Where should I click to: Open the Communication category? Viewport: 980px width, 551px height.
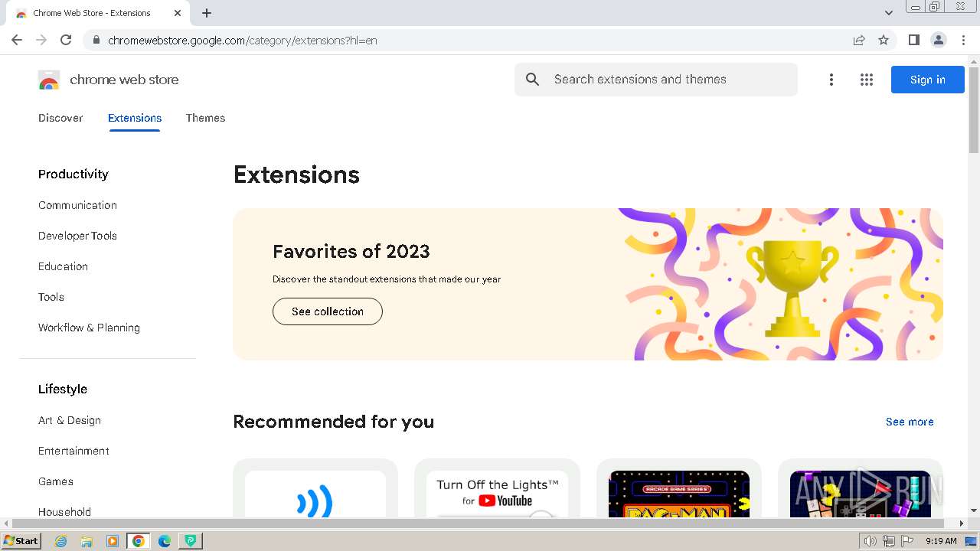pyautogui.click(x=77, y=205)
